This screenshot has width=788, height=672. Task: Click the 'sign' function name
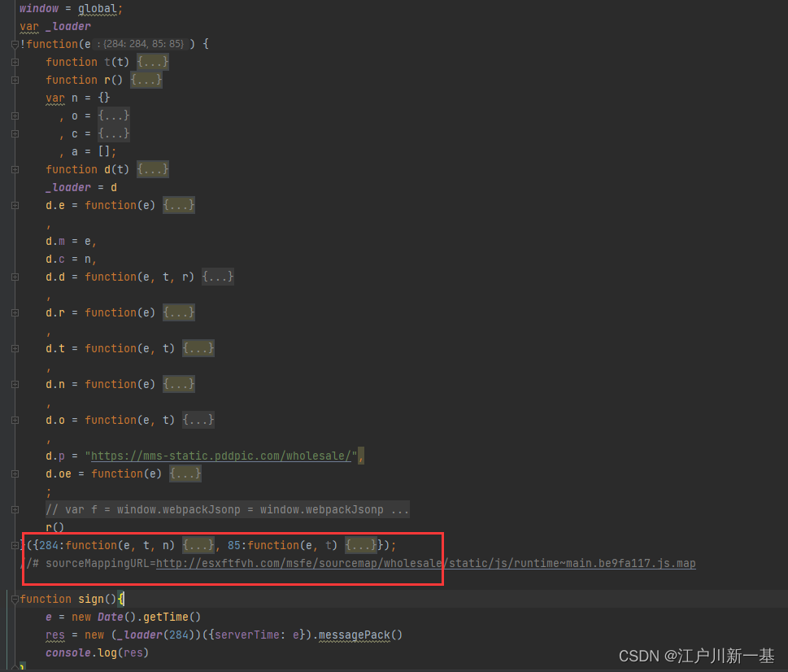pos(91,599)
